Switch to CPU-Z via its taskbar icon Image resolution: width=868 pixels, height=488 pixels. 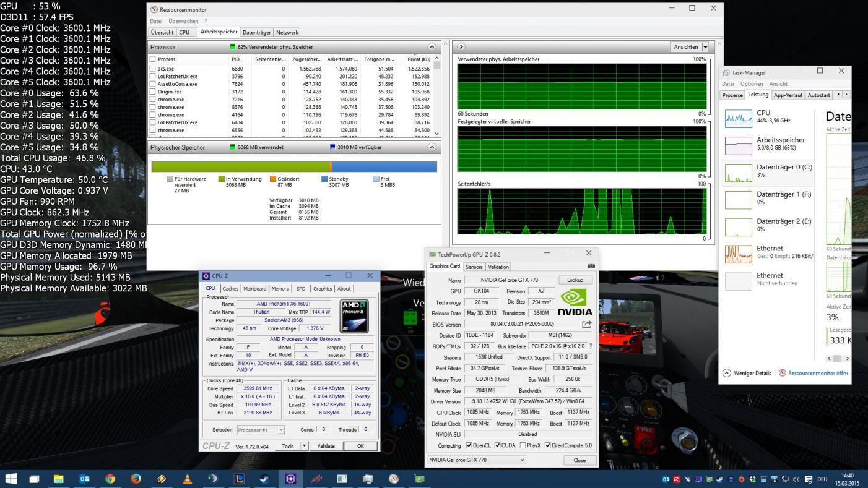[x=290, y=479]
